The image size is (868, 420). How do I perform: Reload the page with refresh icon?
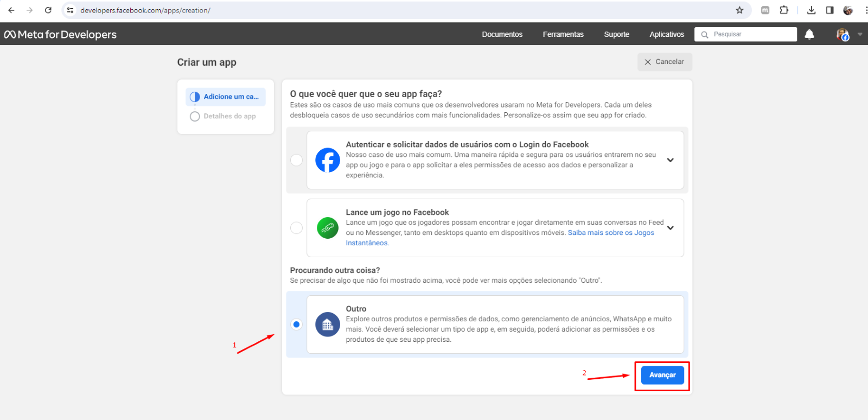(x=48, y=10)
